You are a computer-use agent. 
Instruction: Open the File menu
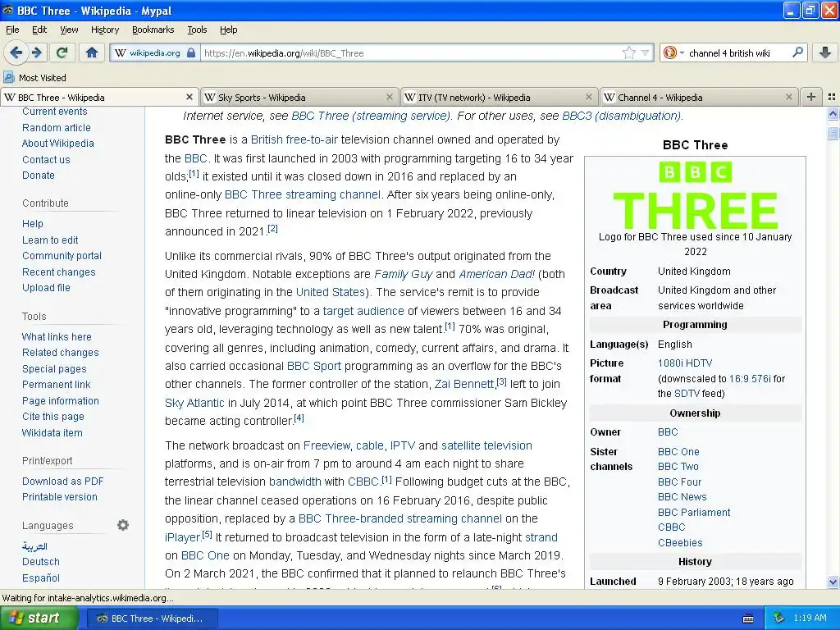(x=12, y=30)
